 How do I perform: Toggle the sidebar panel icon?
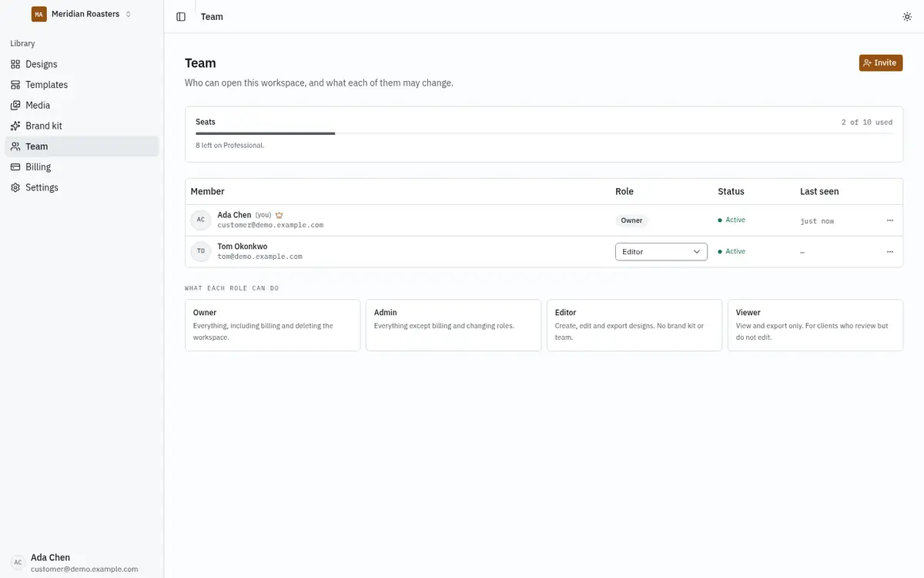pyautogui.click(x=181, y=17)
